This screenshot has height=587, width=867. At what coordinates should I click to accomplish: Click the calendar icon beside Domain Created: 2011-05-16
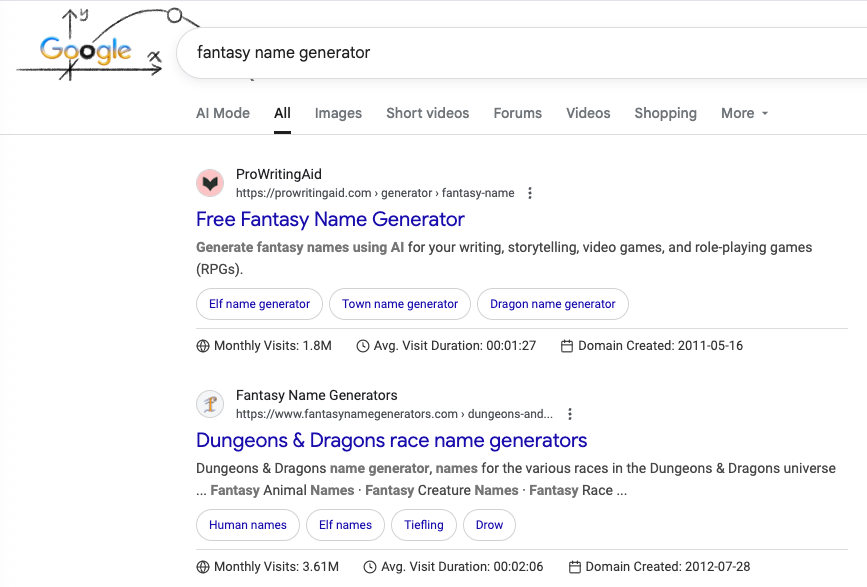[567, 346]
